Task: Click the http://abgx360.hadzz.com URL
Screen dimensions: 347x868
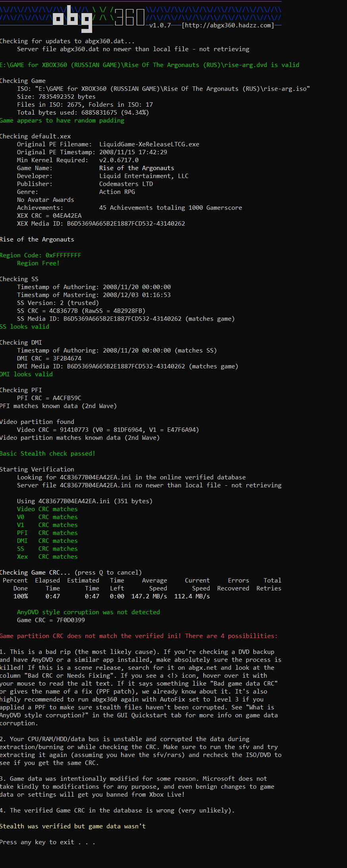Action: [x=228, y=25]
